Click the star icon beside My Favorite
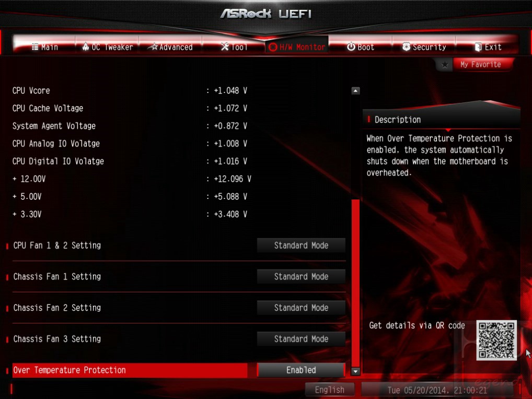Viewport: 532px width, 399px height. [x=444, y=64]
